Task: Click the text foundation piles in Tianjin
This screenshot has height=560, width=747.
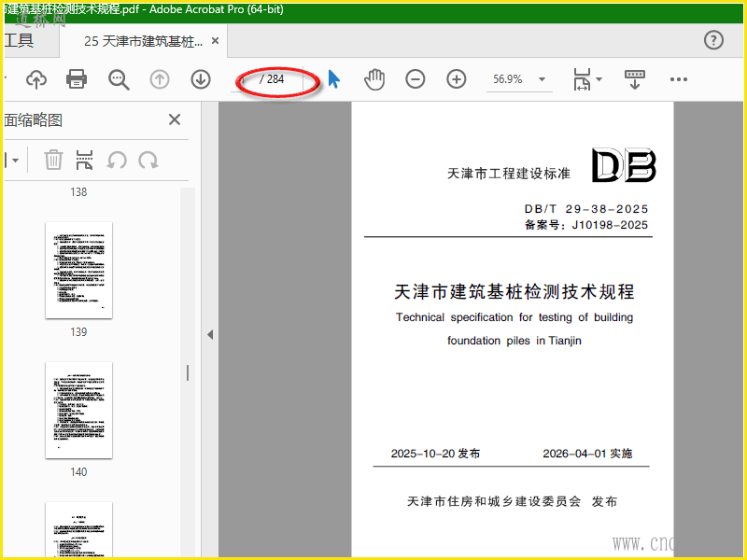Action: click(514, 341)
